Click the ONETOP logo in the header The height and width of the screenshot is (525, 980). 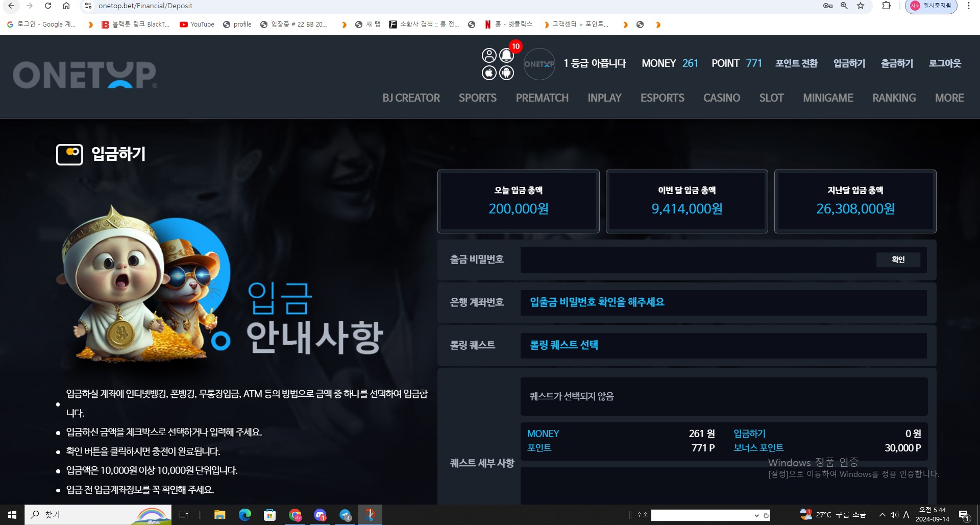(85, 75)
